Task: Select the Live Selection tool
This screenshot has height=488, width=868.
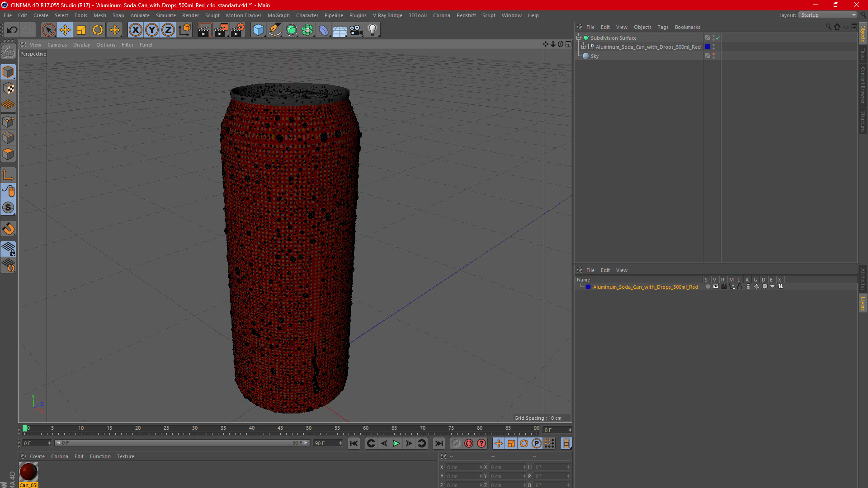Action: (x=48, y=30)
